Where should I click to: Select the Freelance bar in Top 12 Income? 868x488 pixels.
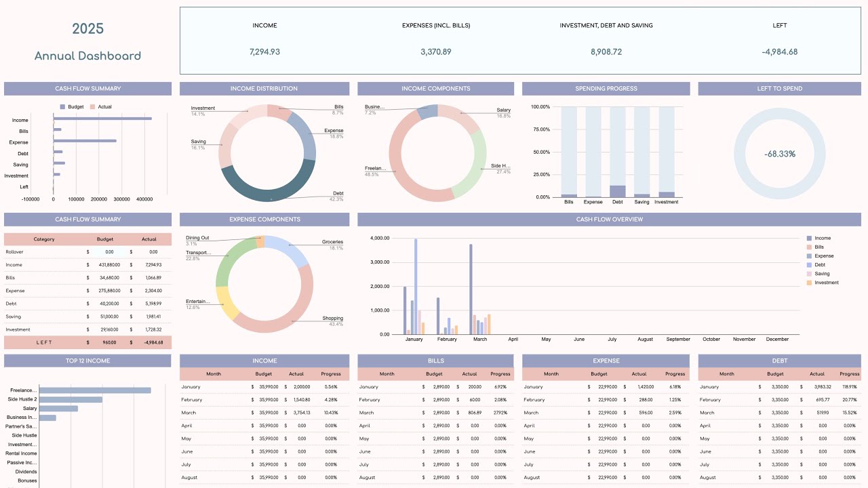pyautogui.click(x=95, y=390)
